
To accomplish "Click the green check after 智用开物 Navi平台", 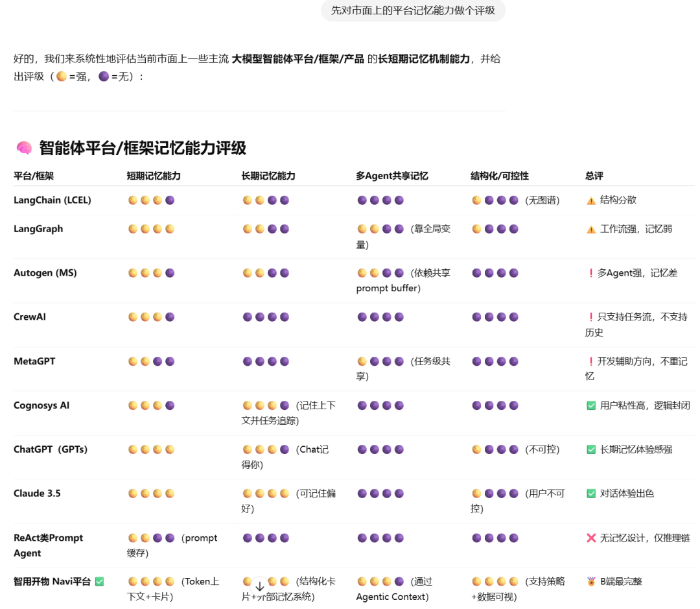I will click(x=100, y=582).
